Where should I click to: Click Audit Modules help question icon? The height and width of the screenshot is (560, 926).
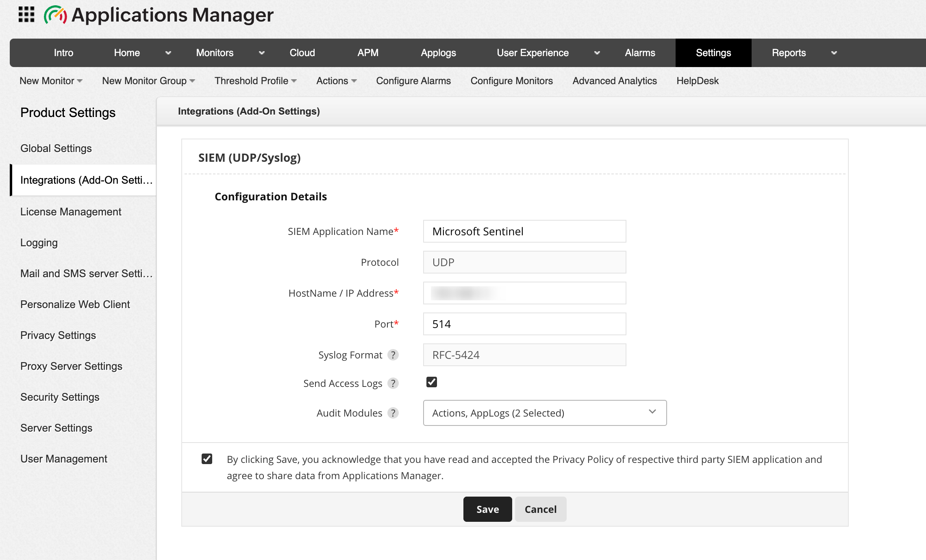[393, 413]
